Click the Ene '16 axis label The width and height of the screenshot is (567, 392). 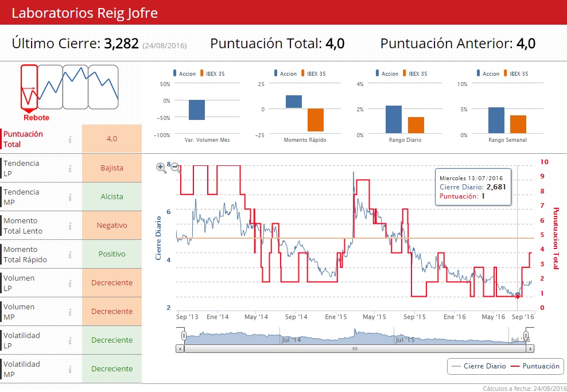(455, 317)
